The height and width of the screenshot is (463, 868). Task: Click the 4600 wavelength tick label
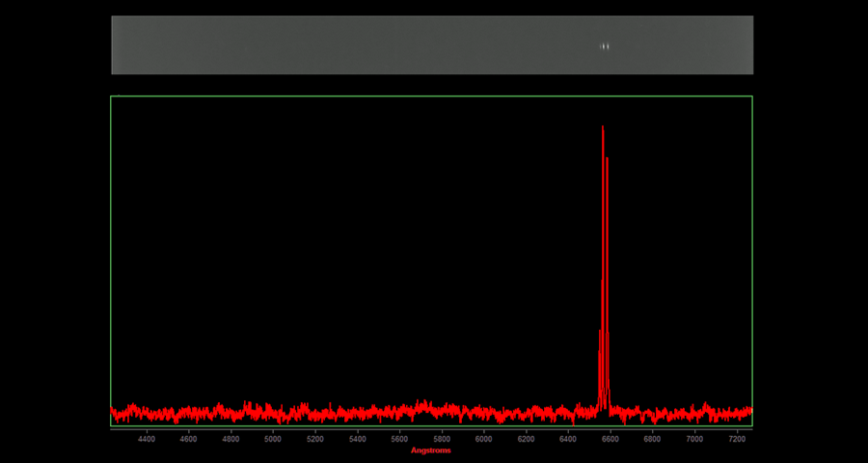tap(189, 439)
